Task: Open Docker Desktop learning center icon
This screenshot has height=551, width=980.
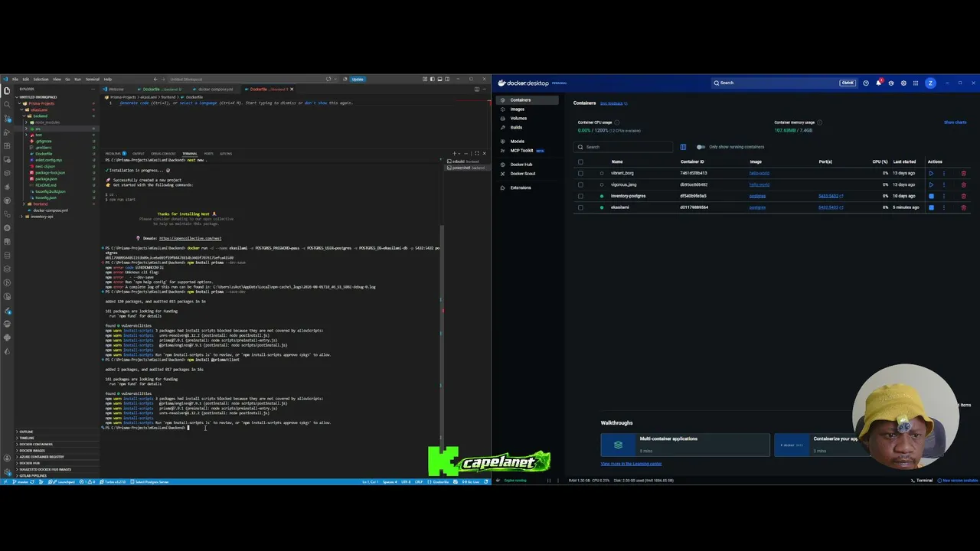Action: point(890,83)
